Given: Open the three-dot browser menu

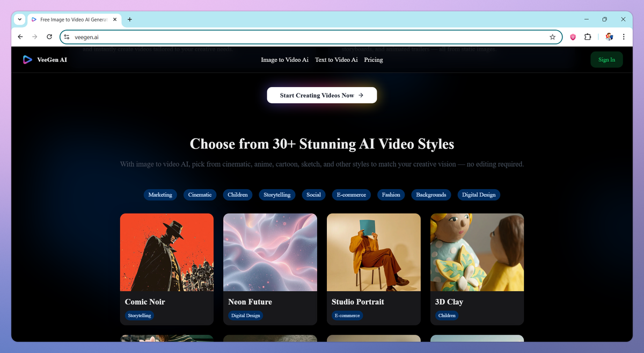Looking at the screenshot, I should pyautogui.click(x=623, y=37).
